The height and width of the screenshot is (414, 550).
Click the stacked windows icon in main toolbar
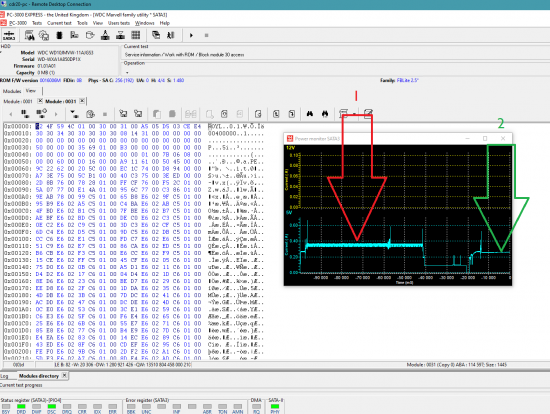(x=156, y=35)
